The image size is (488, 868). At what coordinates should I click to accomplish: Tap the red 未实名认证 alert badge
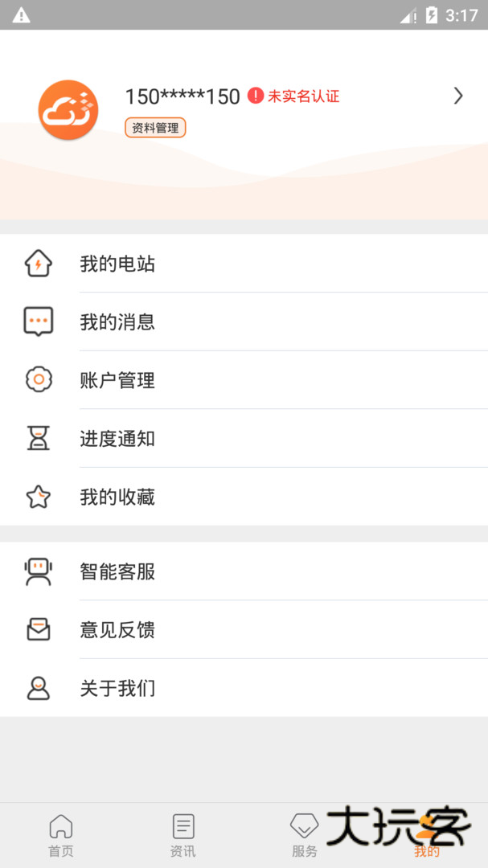(x=253, y=96)
